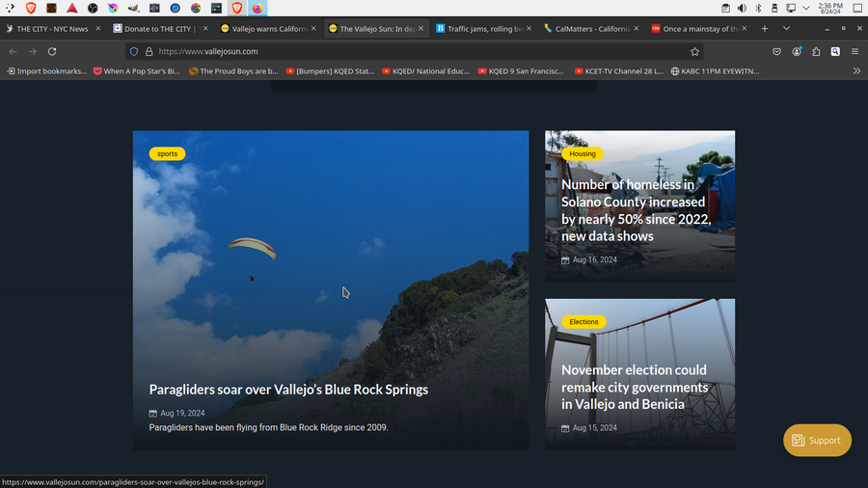Toggle Bluetooth from the system tray icon
Image resolution: width=868 pixels, height=488 pixels.
coord(758,8)
